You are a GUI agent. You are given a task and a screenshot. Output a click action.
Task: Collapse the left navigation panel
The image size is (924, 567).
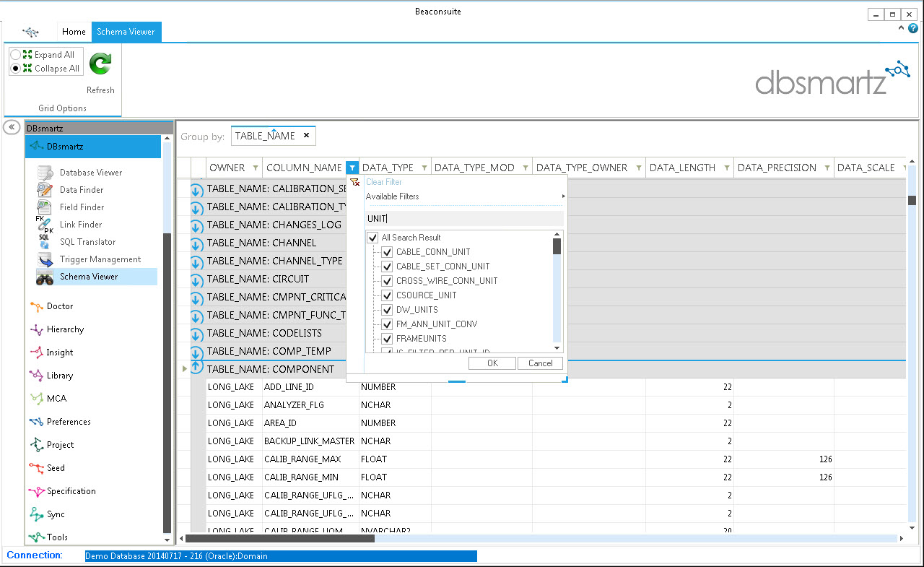pyautogui.click(x=12, y=126)
